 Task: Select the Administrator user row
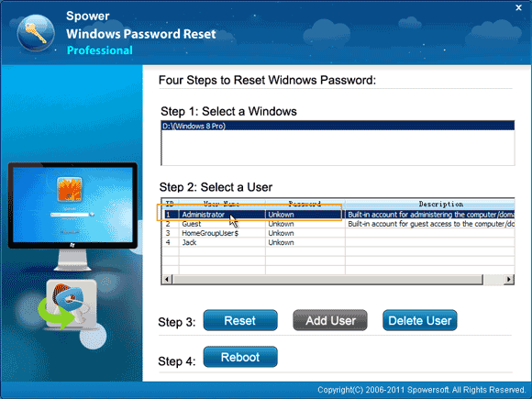tap(338, 215)
